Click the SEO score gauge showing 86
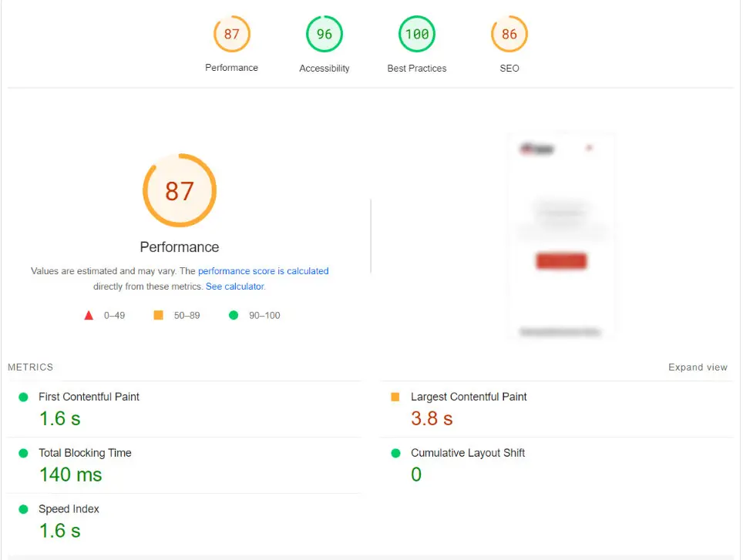 pos(509,35)
